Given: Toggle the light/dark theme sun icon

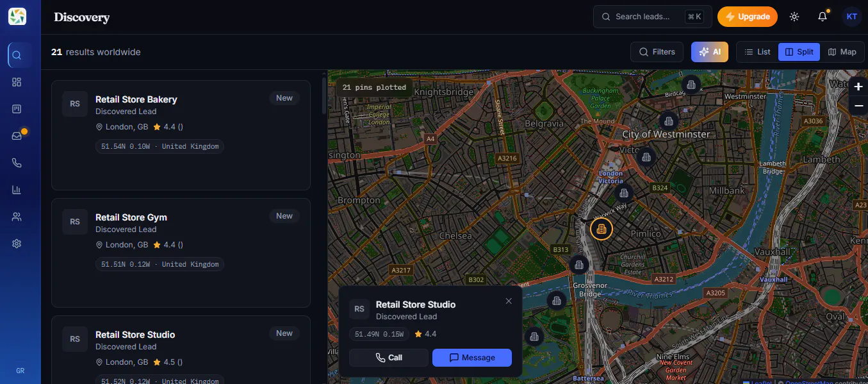Looking at the screenshot, I should [x=794, y=17].
